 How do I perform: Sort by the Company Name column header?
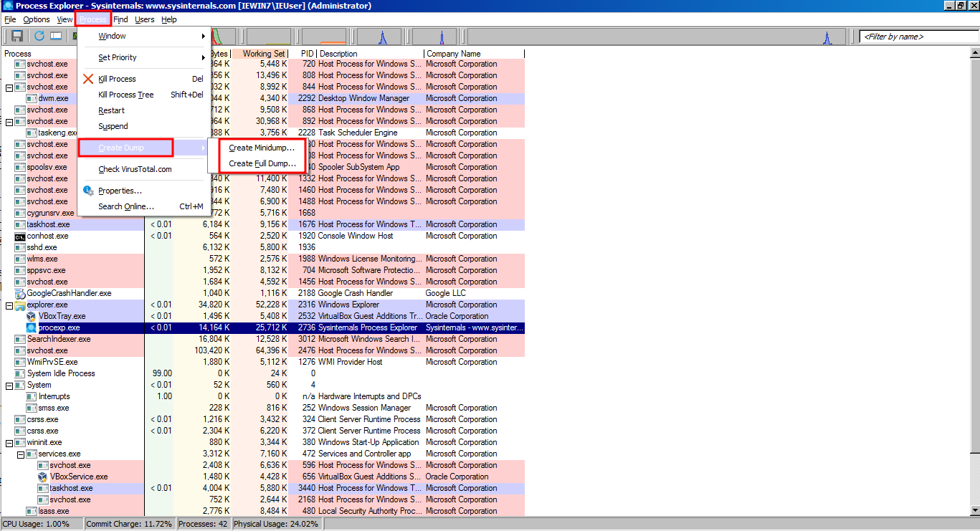[474, 54]
